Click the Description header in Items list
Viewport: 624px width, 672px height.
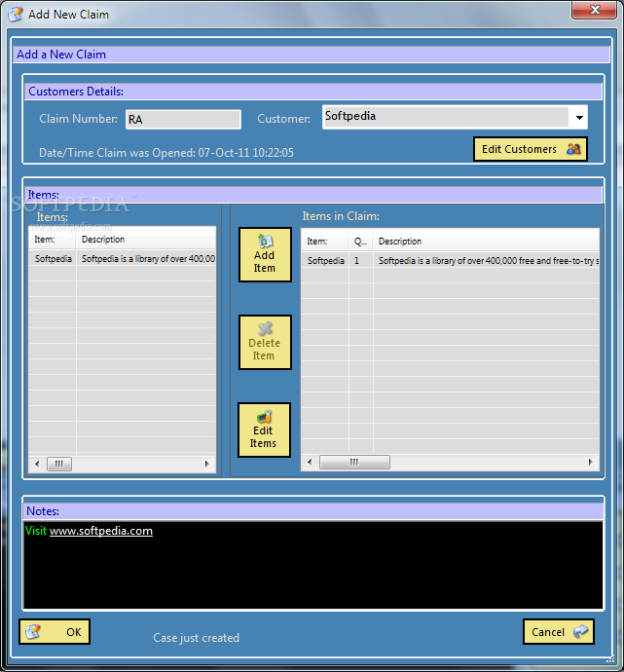pos(146,240)
